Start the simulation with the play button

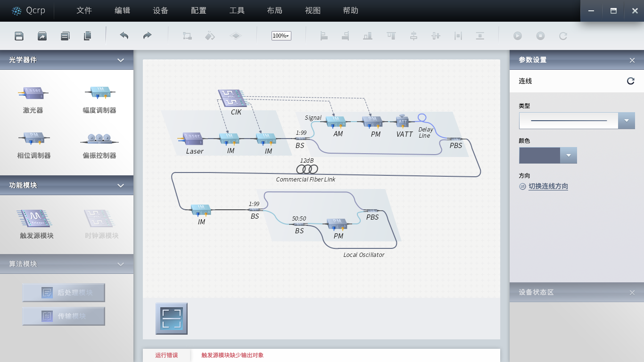click(x=518, y=36)
